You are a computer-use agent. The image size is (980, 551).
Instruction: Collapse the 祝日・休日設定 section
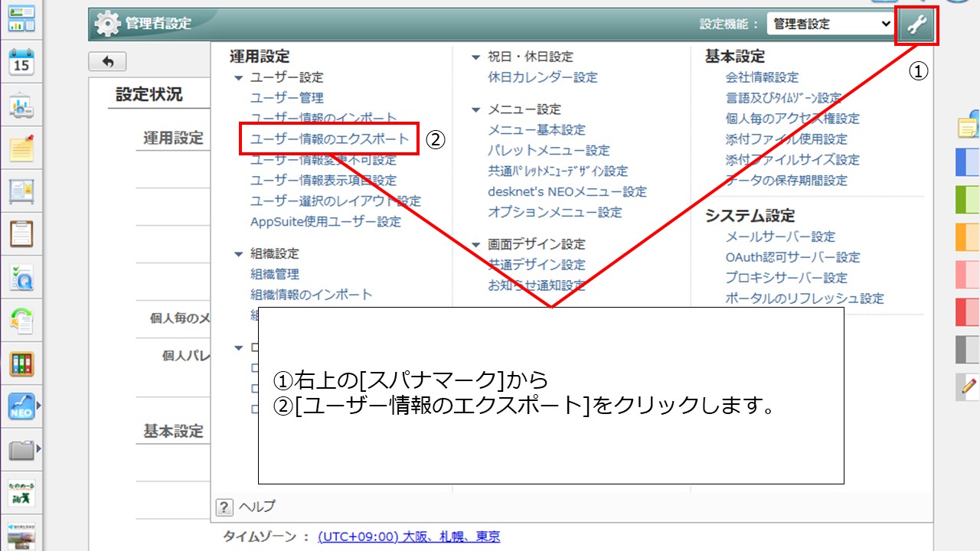[x=476, y=57]
